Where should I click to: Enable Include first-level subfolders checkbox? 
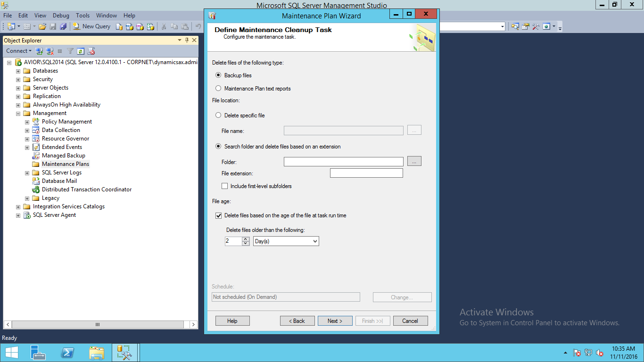coord(225,186)
